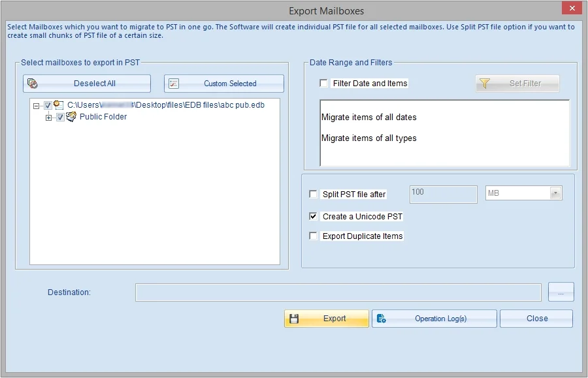Click the log gear icon on Operation Log(s)
This screenshot has width=588, height=378.
[x=382, y=318]
